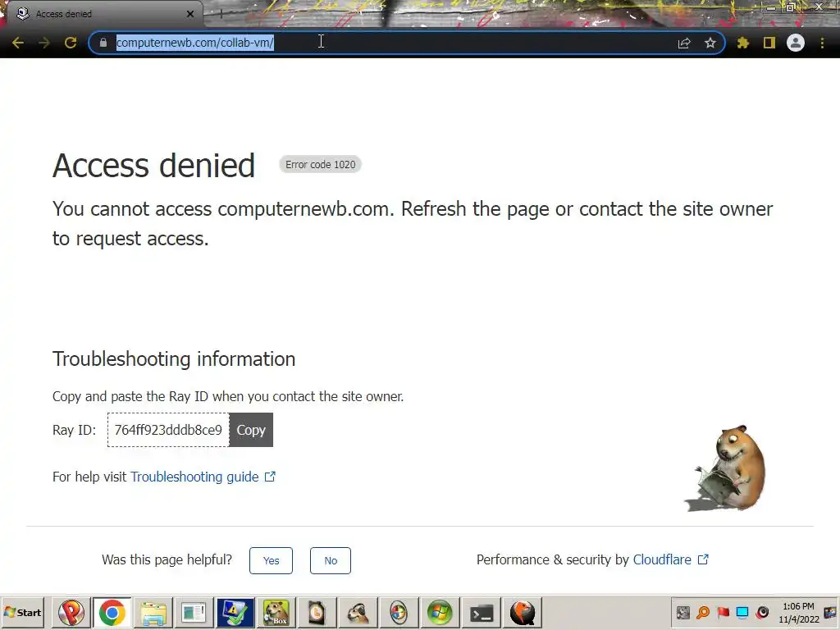Viewport: 840px width, 630px height.
Task: Click the share page icon in address bar
Action: [x=684, y=43]
